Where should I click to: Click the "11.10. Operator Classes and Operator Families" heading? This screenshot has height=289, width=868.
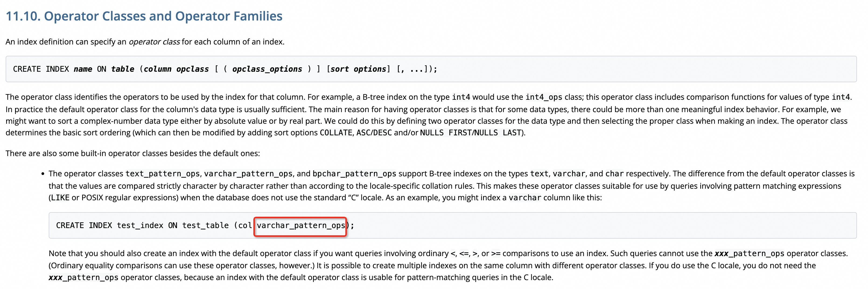(x=144, y=16)
